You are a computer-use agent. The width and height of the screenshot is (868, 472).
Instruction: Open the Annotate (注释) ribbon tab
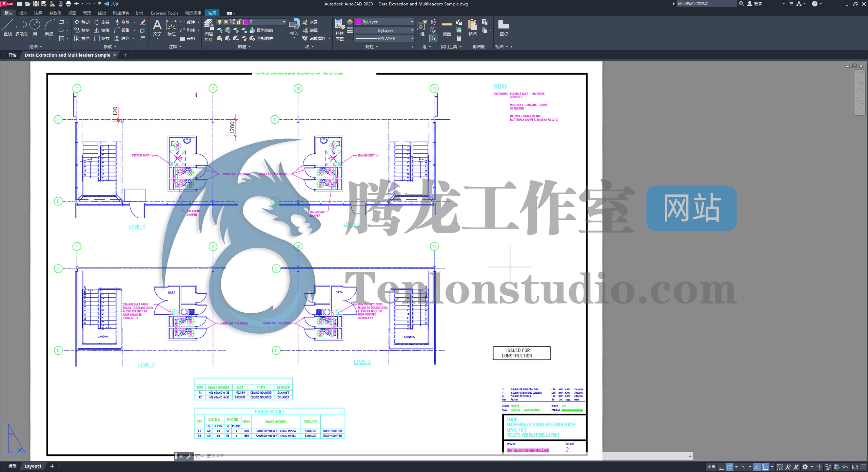point(38,13)
